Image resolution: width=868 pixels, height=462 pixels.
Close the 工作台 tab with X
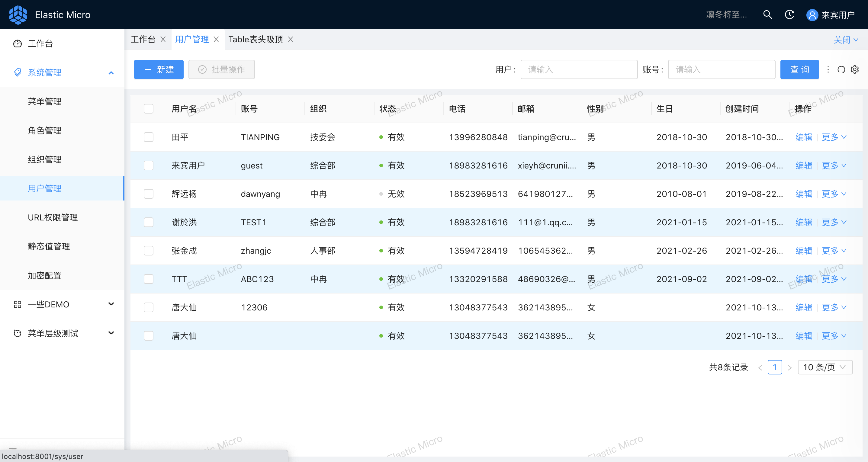point(163,40)
